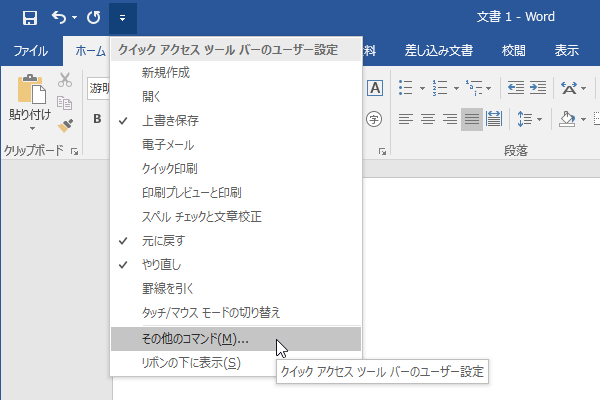600x400 pixels.
Task: Enable タッチ/マウス モードの切り替え option
Action: pyautogui.click(x=236, y=313)
